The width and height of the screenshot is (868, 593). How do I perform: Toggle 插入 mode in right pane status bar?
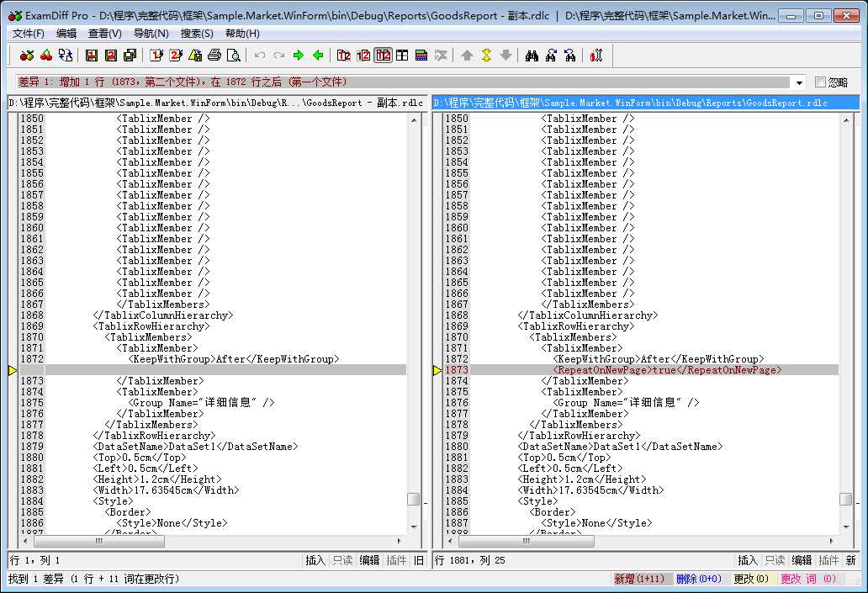[747, 560]
